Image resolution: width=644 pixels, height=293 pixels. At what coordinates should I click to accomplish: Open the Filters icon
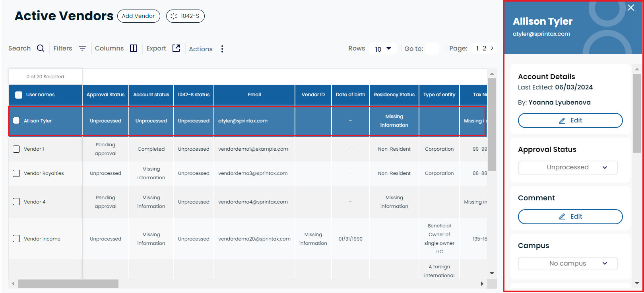click(82, 48)
